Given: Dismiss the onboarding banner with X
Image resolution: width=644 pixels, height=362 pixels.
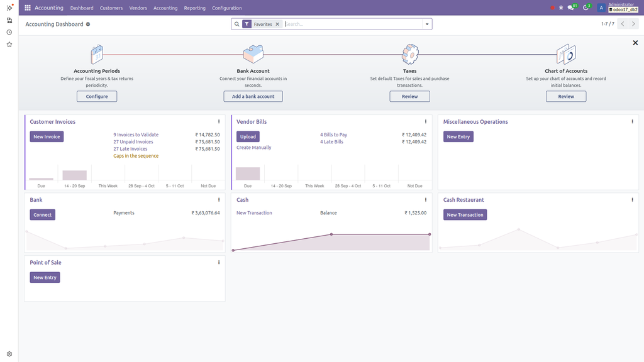Looking at the screenshot, I should 635,42.
